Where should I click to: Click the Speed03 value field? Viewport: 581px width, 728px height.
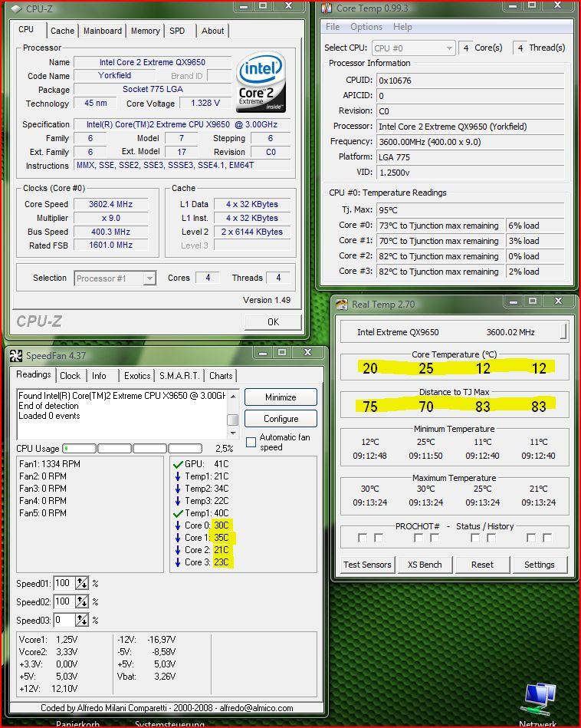click(x=64, y=621)
